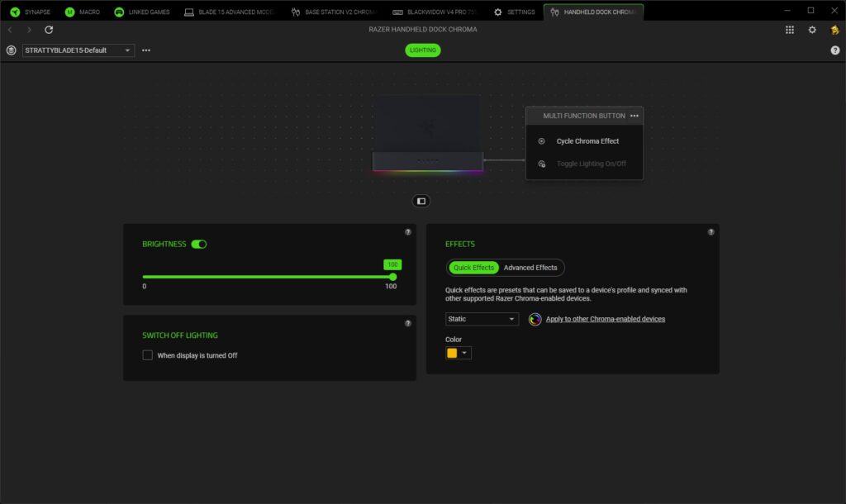This screenshot has width=846, height=504.
Task: Open the STRATTYBLADE15-Default profile dropdown
Action: tap(78, 50)
